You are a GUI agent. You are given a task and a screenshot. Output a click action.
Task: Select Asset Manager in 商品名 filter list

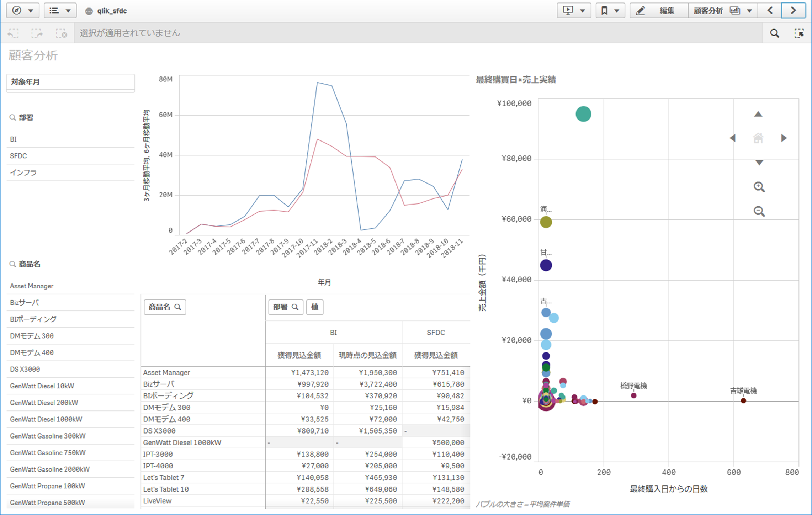tap(70, 286)
